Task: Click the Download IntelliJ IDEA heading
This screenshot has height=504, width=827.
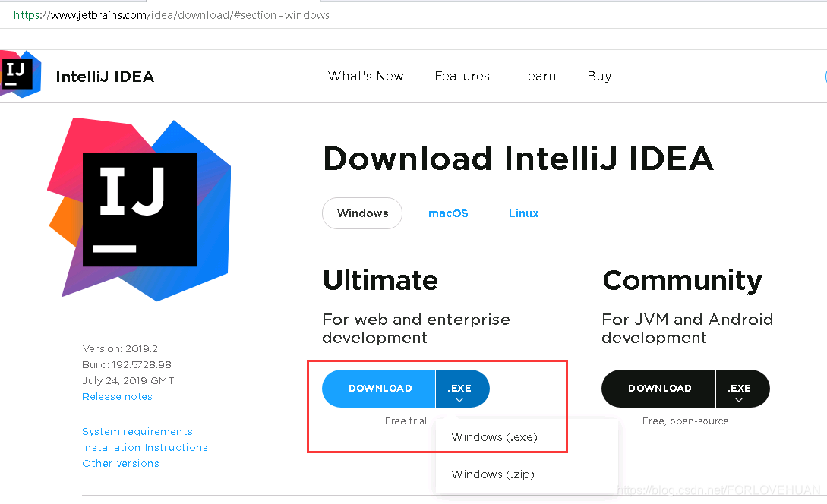Action: click(x=519, y=159)
